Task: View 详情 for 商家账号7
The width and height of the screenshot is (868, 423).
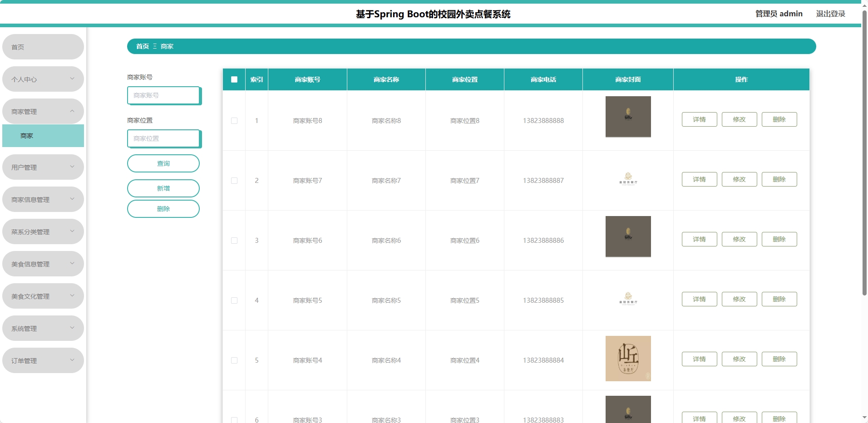Action: pyautogui.click(x=700, y=179)
